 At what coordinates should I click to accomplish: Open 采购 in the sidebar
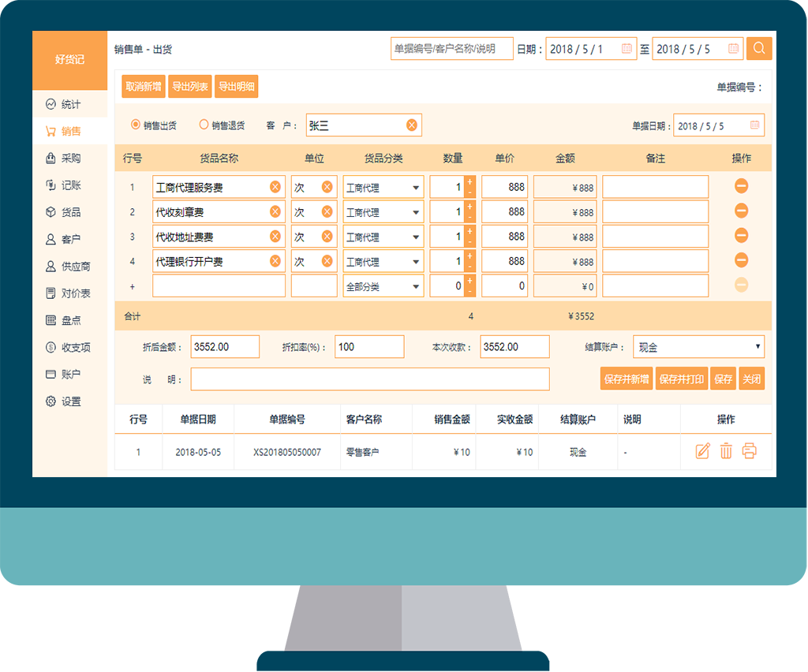pos(70,159)
